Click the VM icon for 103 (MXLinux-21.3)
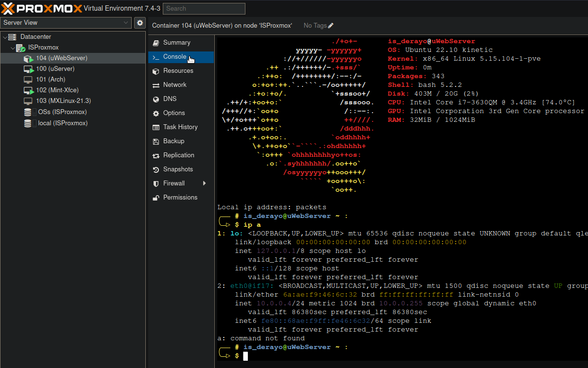The height and width of the screenshot is (368, 588). [x=28, y=101]
